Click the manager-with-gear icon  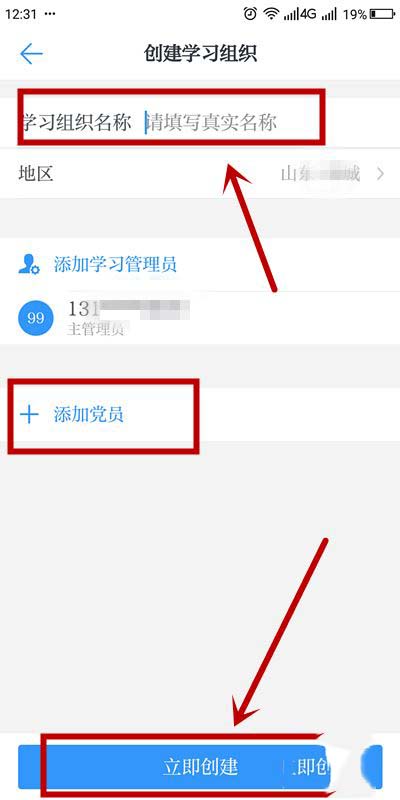[29, 264]
